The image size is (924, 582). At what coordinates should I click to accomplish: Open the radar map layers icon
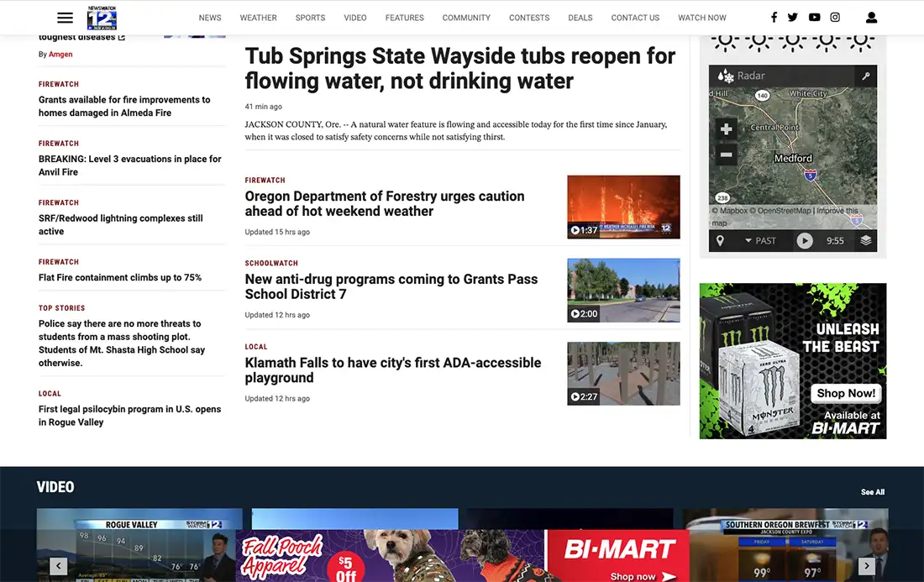click(866, 240)
